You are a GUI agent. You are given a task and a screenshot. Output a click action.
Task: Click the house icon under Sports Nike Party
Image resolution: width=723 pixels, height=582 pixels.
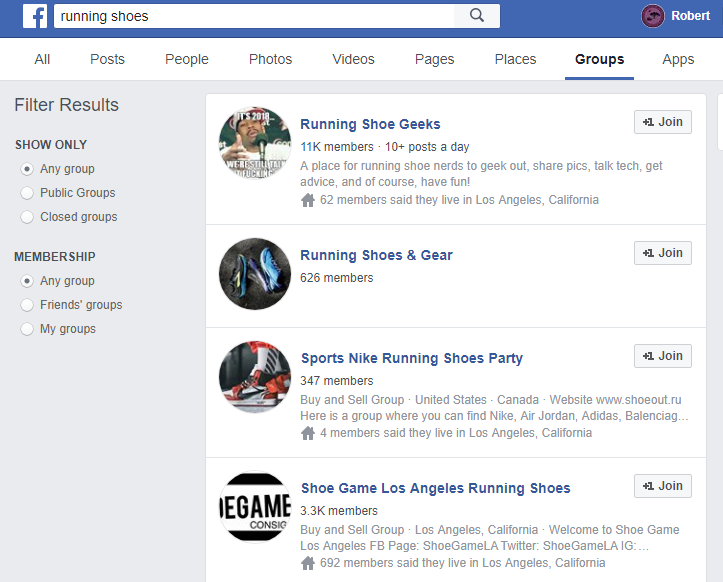tap(308, 433)
